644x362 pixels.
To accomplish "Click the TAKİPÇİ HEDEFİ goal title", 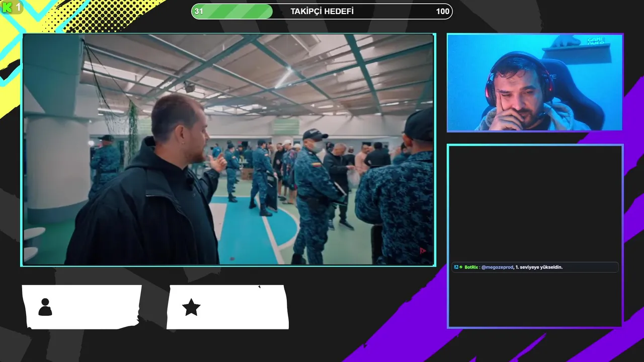I will (322, 11).
